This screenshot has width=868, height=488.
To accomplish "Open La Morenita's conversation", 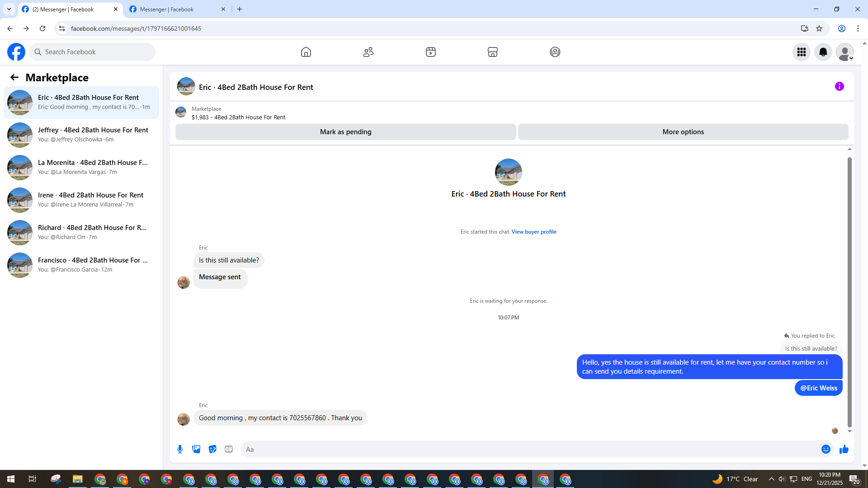I will pos(81,167).
